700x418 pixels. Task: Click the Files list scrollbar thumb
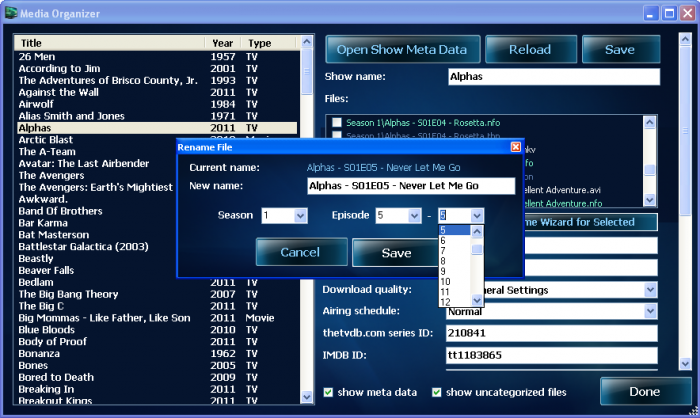[650, 170]
